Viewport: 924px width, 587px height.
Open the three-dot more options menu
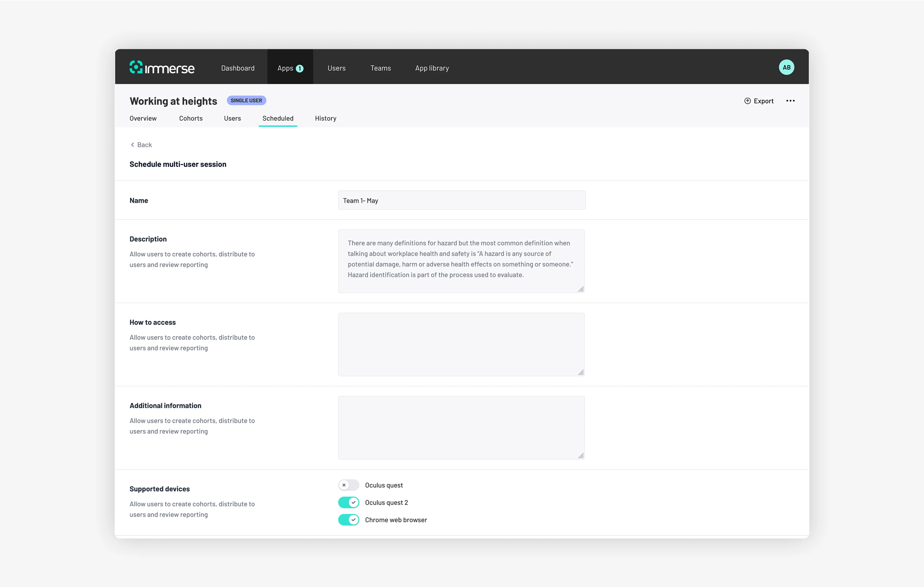[x=790, y=101]
